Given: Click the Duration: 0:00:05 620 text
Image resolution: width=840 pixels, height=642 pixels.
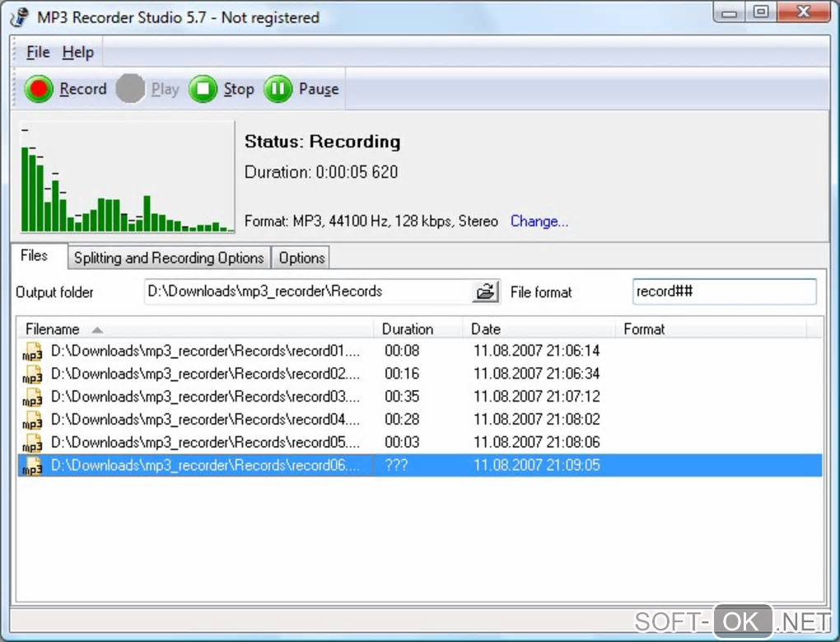Looking at the screenshot, I should coord(321,172).
